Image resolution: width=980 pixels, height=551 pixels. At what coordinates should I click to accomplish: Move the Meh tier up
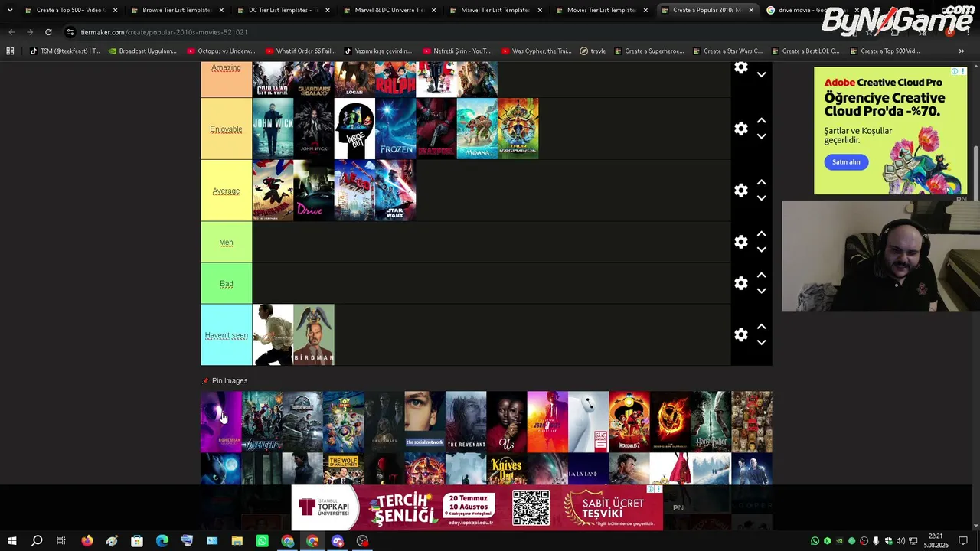click(x=761, y=234)
